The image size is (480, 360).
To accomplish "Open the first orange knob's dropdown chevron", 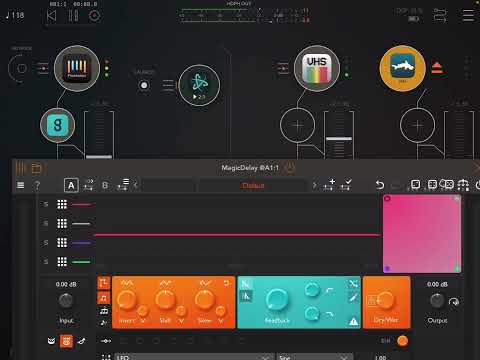I will [142, 321].
